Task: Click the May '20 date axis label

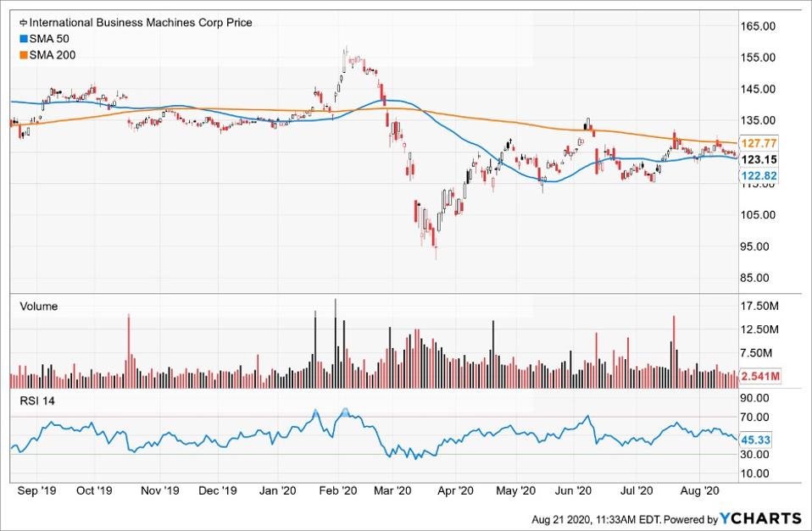Action: tap(515, 490)
